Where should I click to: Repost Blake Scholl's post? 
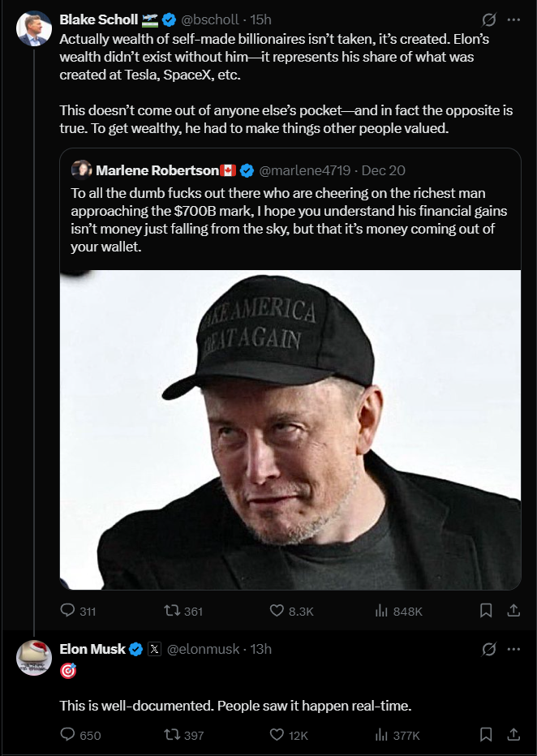(171, 611)
